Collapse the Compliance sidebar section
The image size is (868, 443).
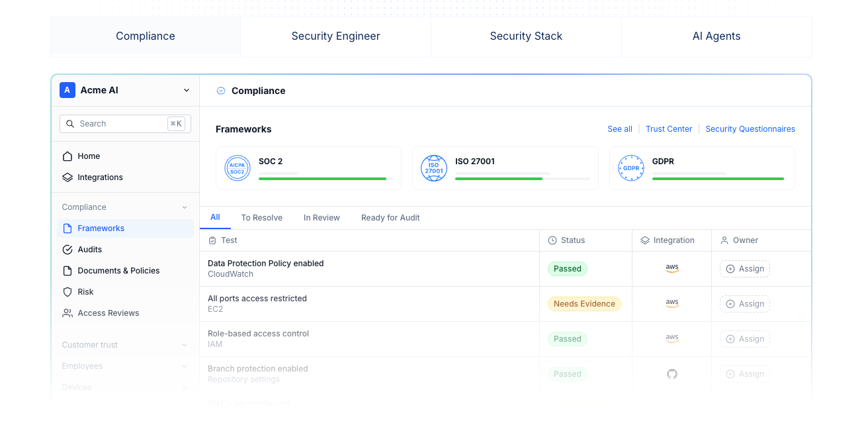click(x=185, y=207)
